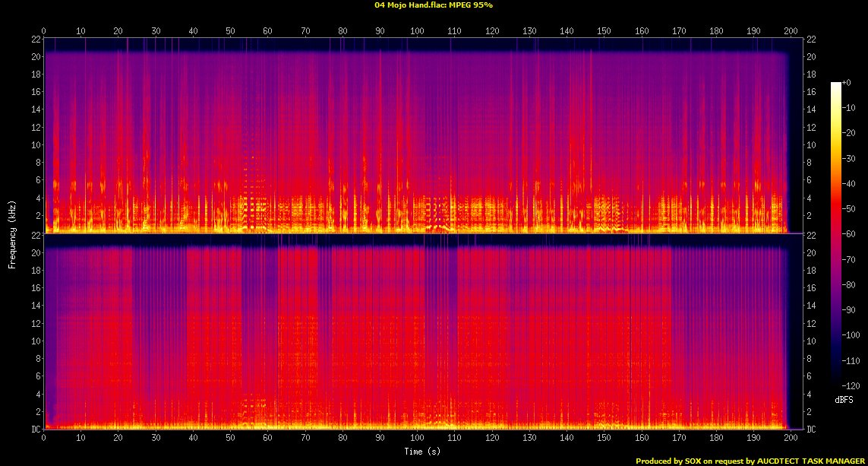Image resolution: width=868 pixels, height=466 pixels.
Task: Select the 0-second mark on the bottom time axis
Action: point(44,439)
